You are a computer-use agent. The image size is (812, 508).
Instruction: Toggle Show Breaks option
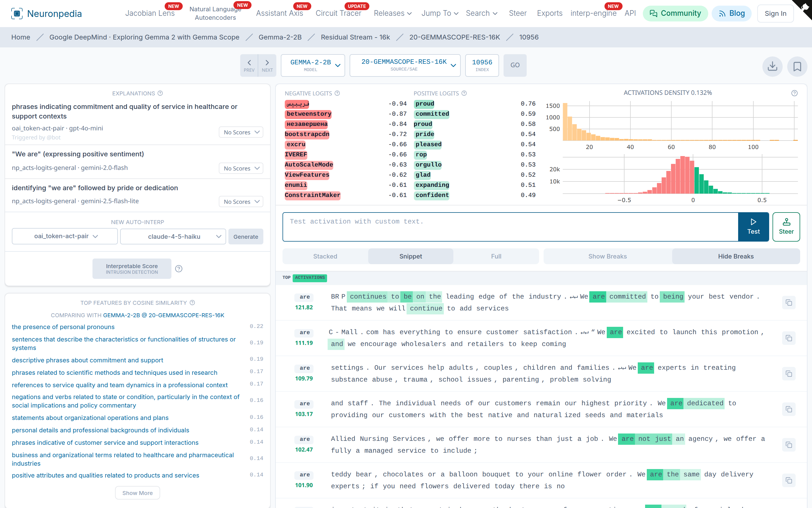tap(607, 256)
